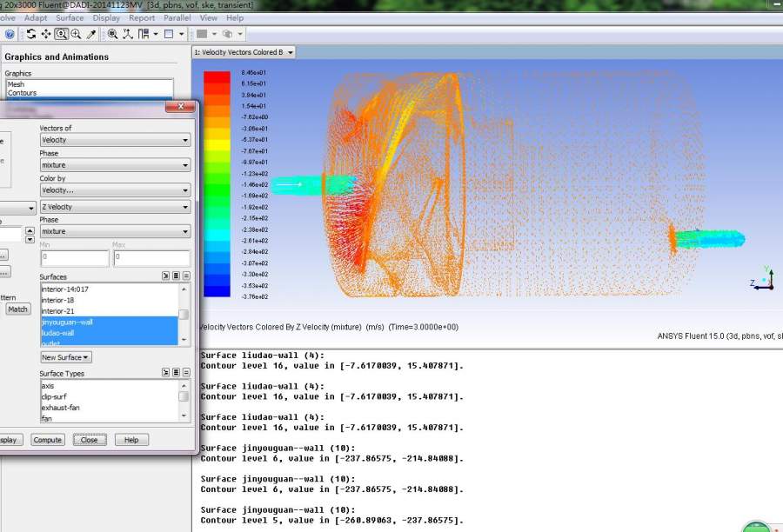Image resolution: width=783 pixels, height=532 pixels.
Task: Select interior-18 in the Surfaces list
Action: point(58,300)
